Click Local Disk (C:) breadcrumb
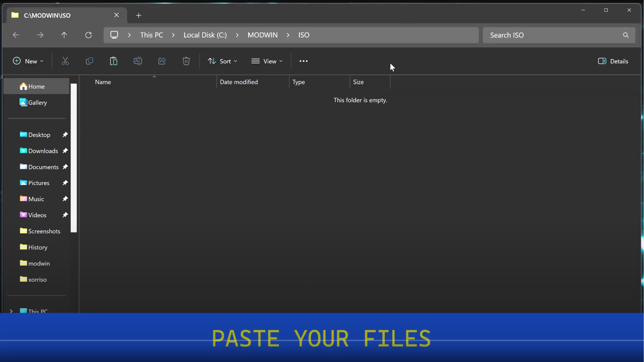Image resolution: width=644 pixels, height=362 pixels. click(205, 35)
